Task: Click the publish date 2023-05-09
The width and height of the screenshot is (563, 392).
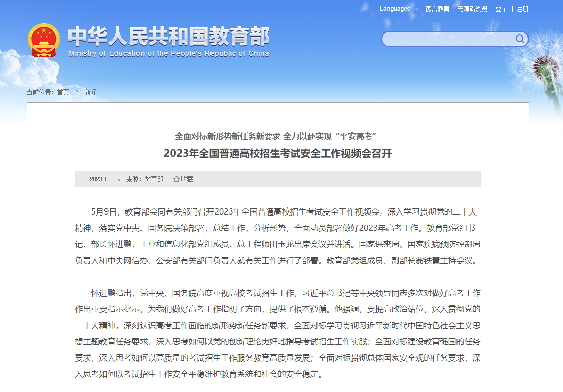Action: click(x=105, y=179)
